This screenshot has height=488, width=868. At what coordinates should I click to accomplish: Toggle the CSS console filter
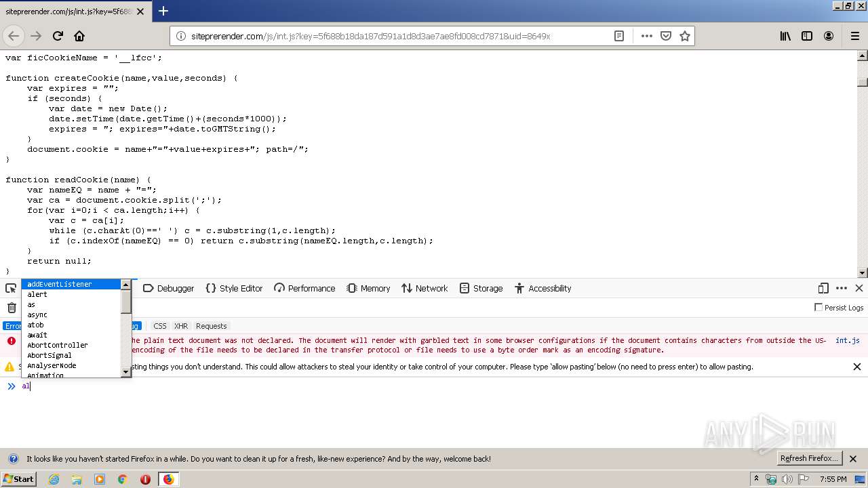tap(159, 326)
